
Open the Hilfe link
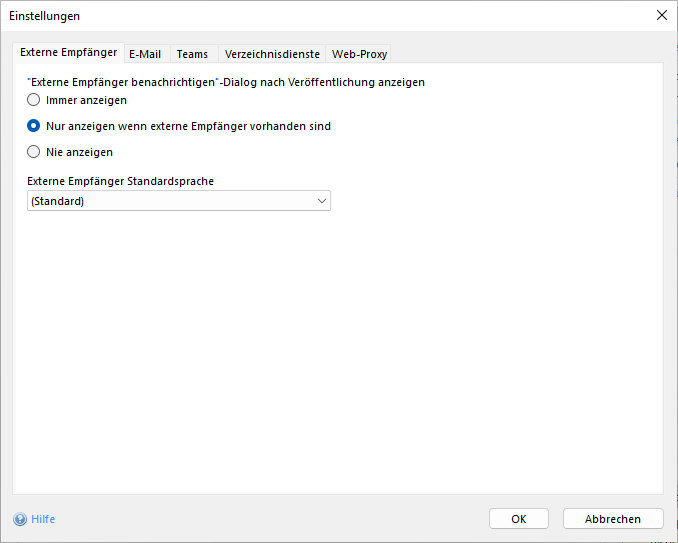click(x=43, y=519)
